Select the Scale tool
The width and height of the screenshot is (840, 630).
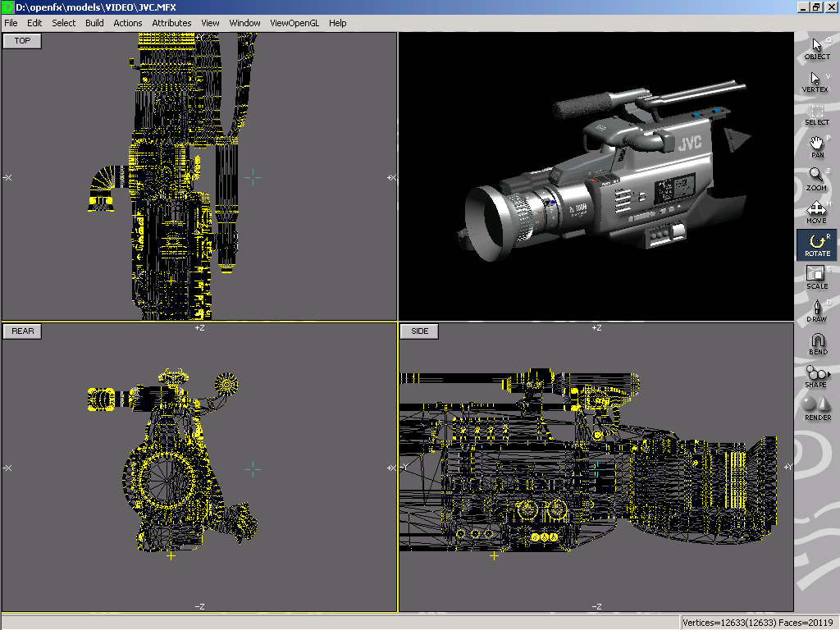coord(816,277)
